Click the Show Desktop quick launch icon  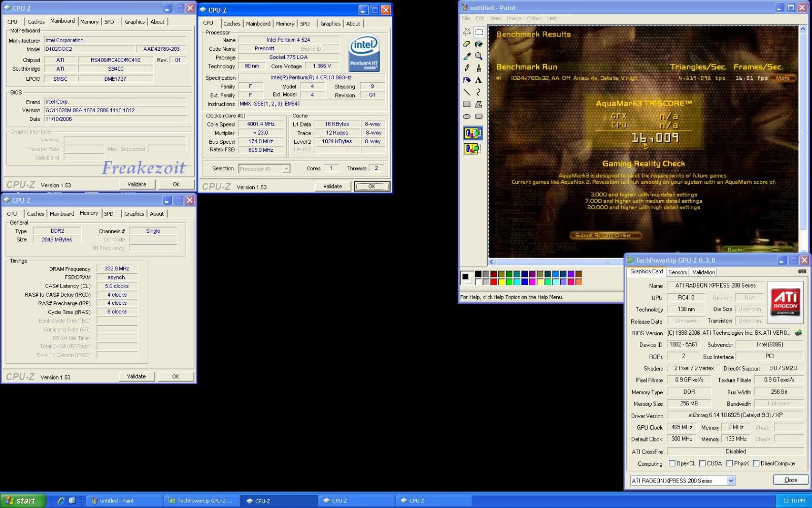[x=72, y=501]
